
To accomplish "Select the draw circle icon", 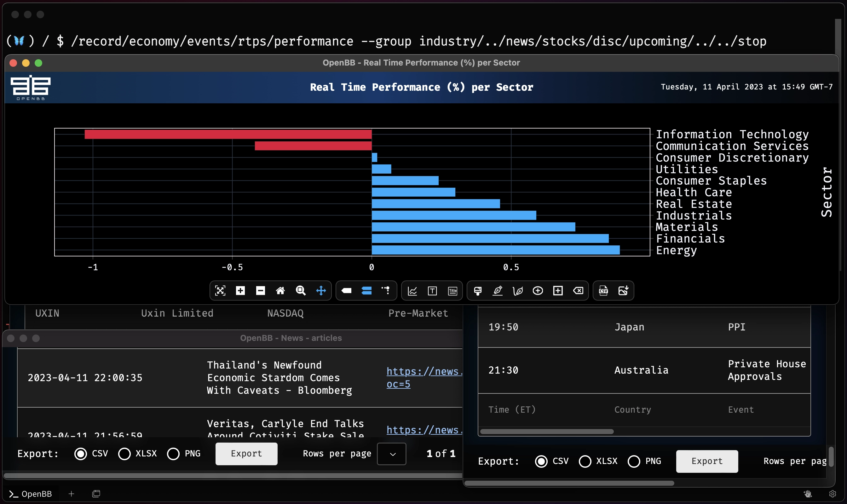I will click(x=538, y=291).
